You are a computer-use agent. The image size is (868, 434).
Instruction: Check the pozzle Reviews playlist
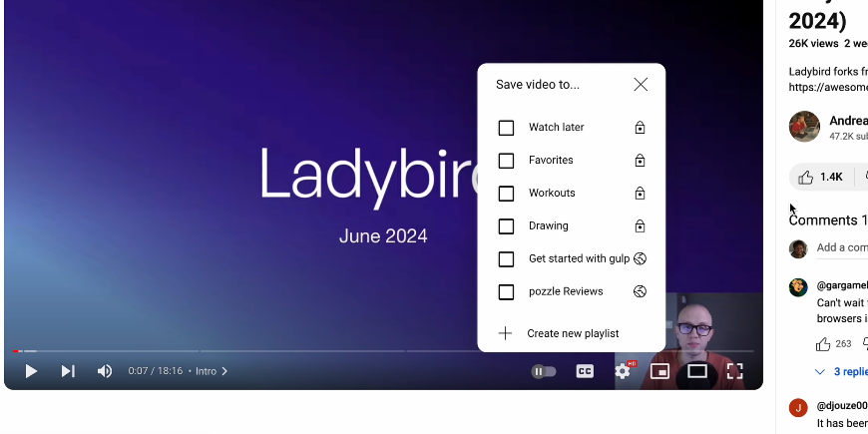(506, 292)
